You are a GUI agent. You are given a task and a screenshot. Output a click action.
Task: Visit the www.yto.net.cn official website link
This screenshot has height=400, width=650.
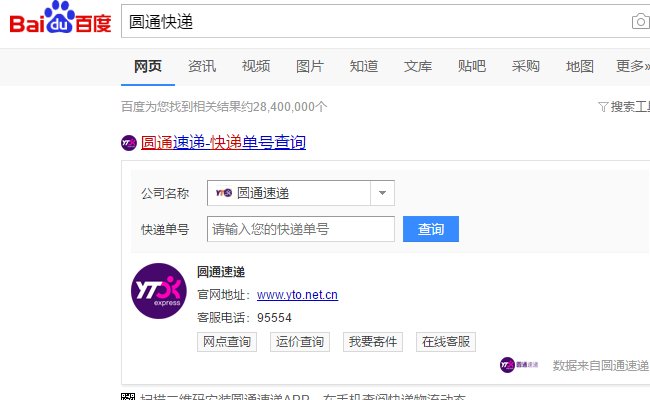point(297,294)
